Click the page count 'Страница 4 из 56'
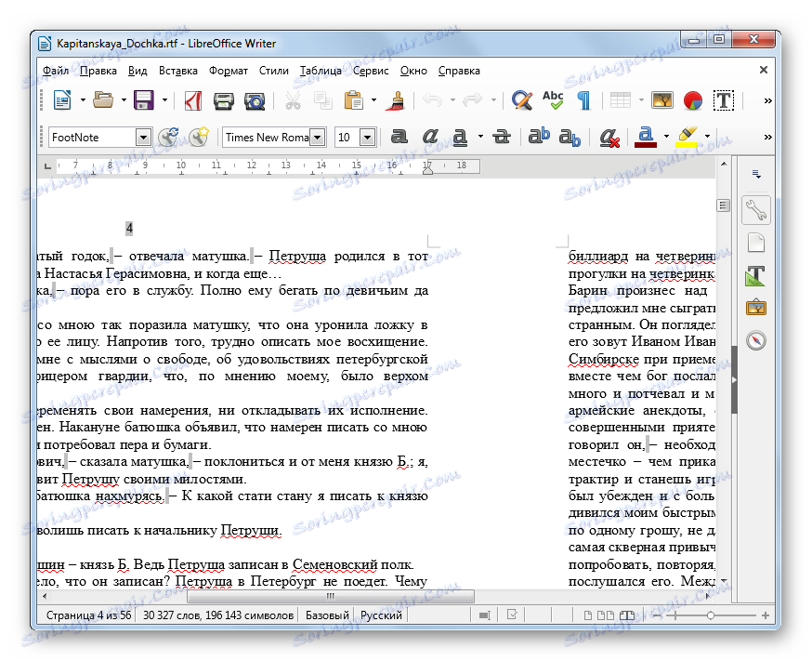The image size is (812, 661). point(87,615)
